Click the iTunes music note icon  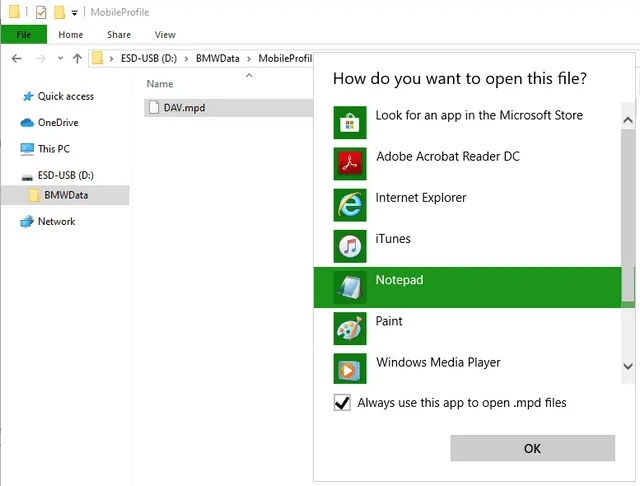click(x=350, y=246)
